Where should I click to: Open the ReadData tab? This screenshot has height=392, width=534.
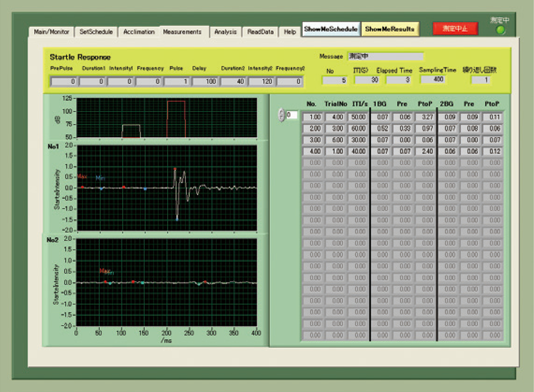(x=260, y=32)
